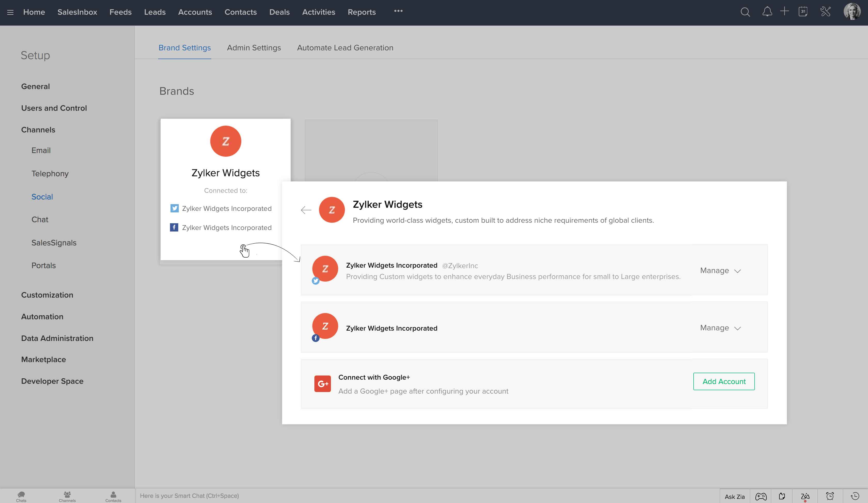Image resolution: width=868 pixels, height=503 pixels.
Task: Select Chat under Channels
Action: pos(40,220)
